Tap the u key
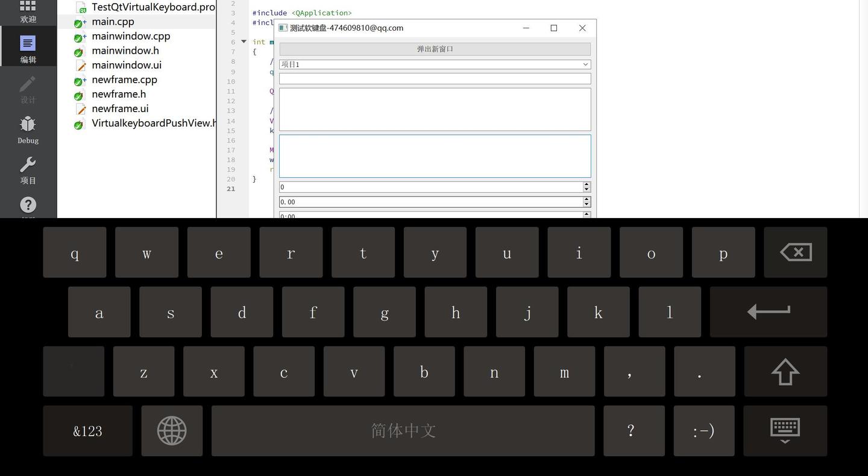Screen dimensions: 868x476 507,252
